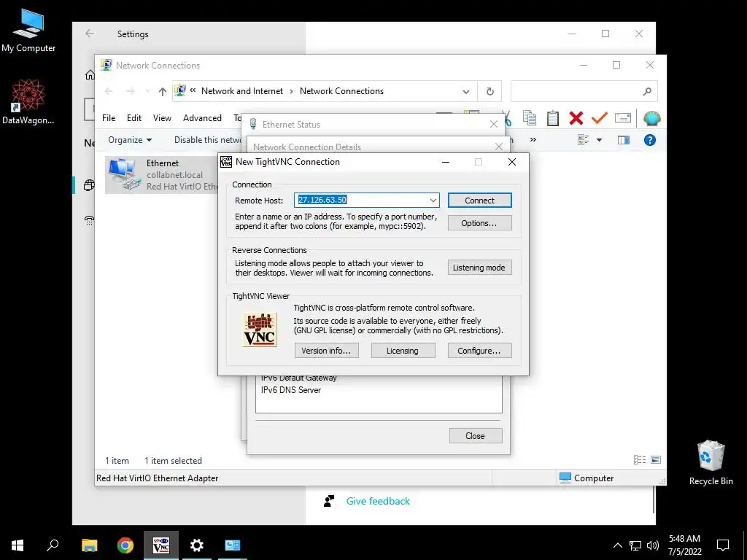This screenshot has height=560, width=747.
Task: Click Version info button
Action: pyautogui.click(x=326, y=351)
